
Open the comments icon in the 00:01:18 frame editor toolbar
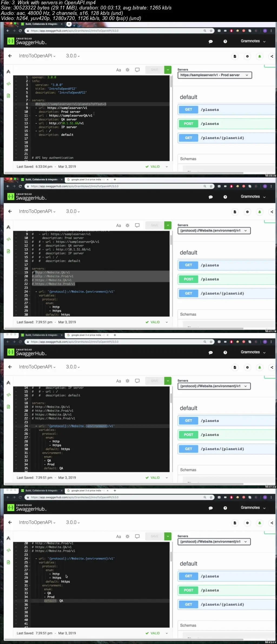click(137, 225)
